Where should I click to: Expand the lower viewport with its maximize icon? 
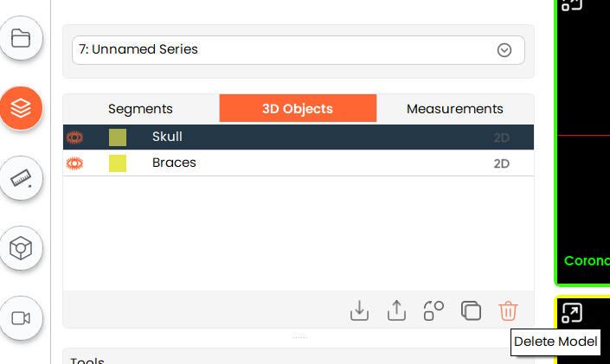pyautogui.click(x=572, y=313)
